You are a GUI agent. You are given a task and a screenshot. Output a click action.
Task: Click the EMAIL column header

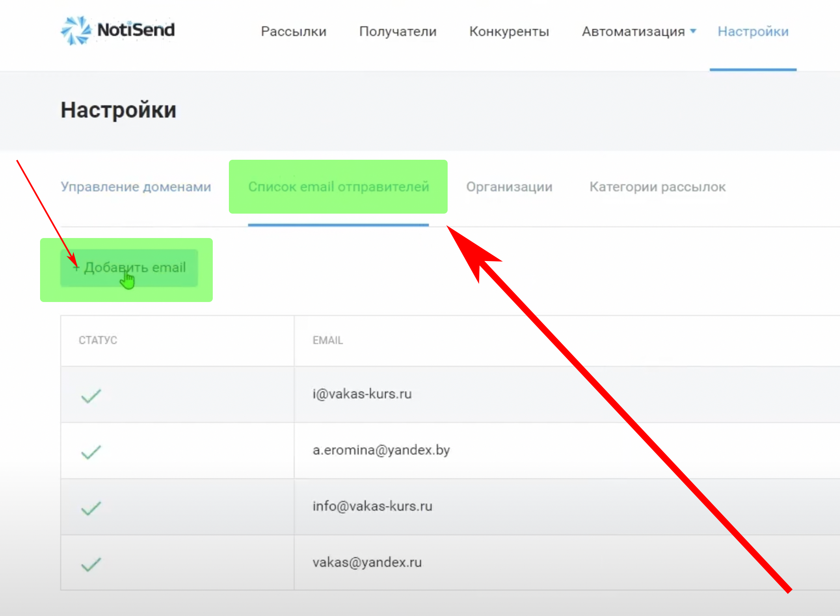pos(327,340)
